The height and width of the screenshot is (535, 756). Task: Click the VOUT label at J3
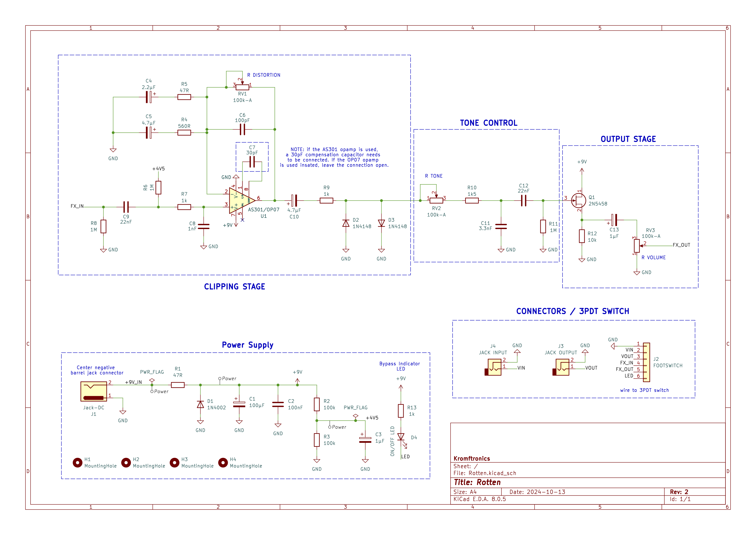pos(591,368)
